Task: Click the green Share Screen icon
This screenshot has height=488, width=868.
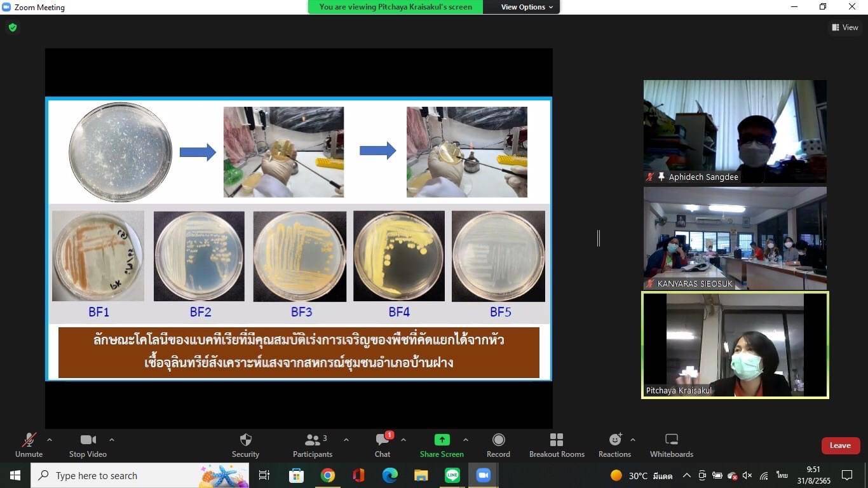Action: (442, 440)
